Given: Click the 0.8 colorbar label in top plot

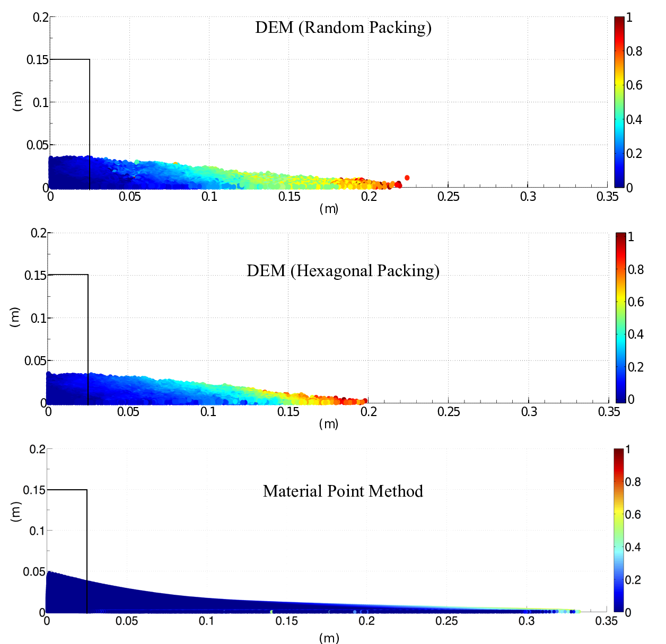Looking at the screenshot, I should [x=634, y=51].
